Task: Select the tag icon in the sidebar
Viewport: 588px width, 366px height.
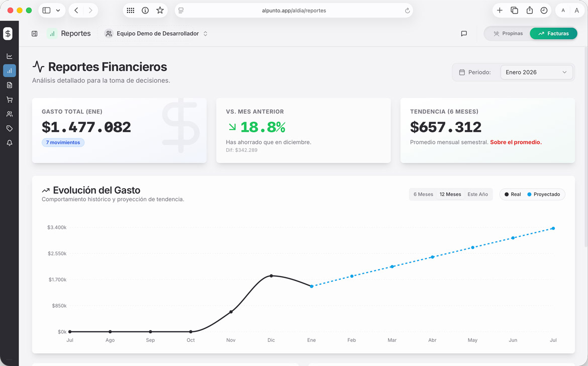Action: (x=9, y=128)
